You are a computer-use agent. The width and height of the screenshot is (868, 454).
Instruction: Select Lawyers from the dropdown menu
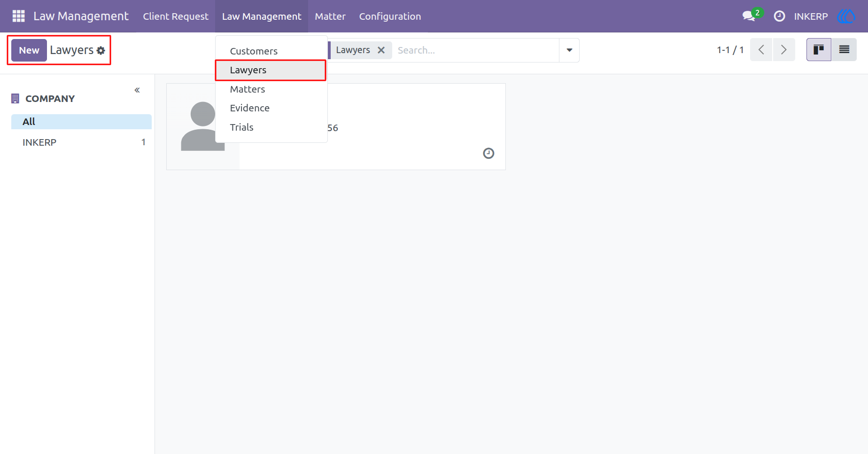pos(271,70)
